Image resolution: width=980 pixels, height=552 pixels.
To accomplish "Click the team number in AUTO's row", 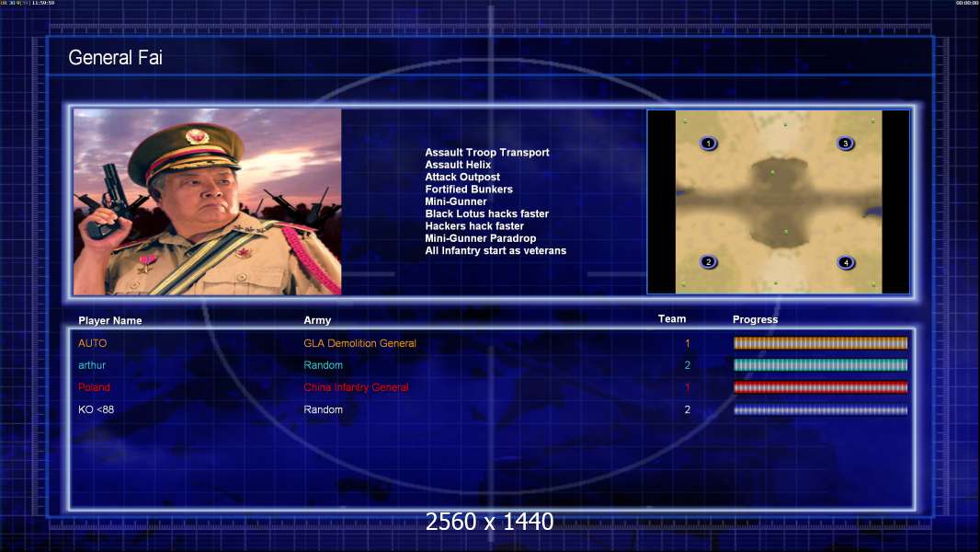I will [x=688, y=343].
